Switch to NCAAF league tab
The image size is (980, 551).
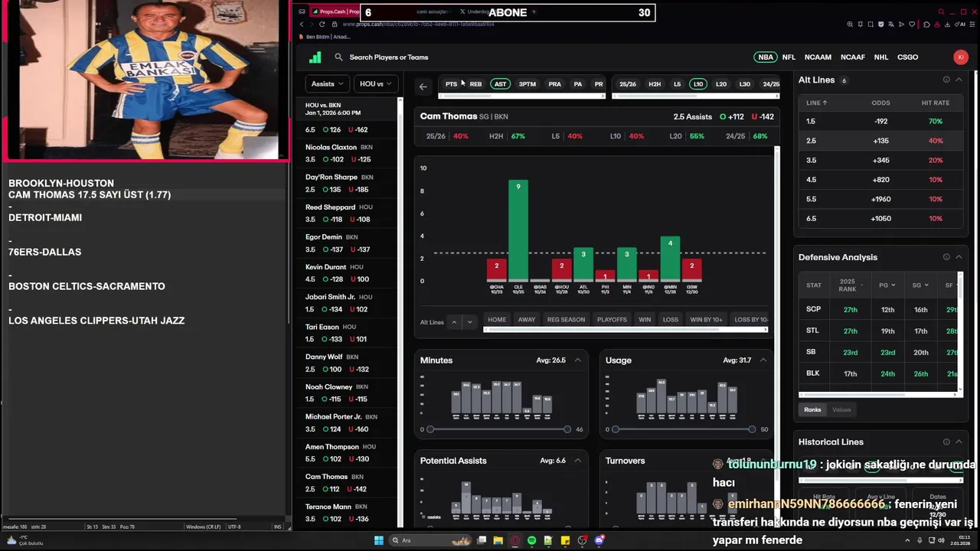click(853, 57)
